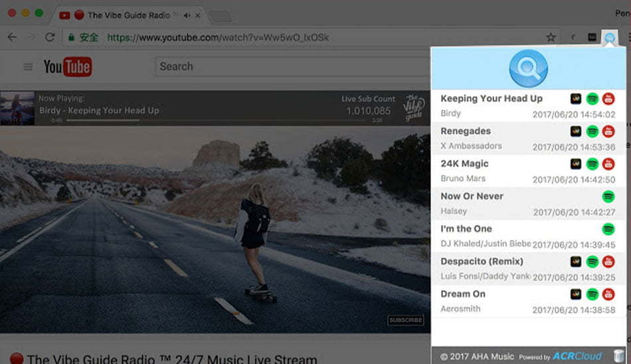The height and width of the screenshot is (364, 631).
Task: Open YouTube link for Dream On
Action: 608,294
